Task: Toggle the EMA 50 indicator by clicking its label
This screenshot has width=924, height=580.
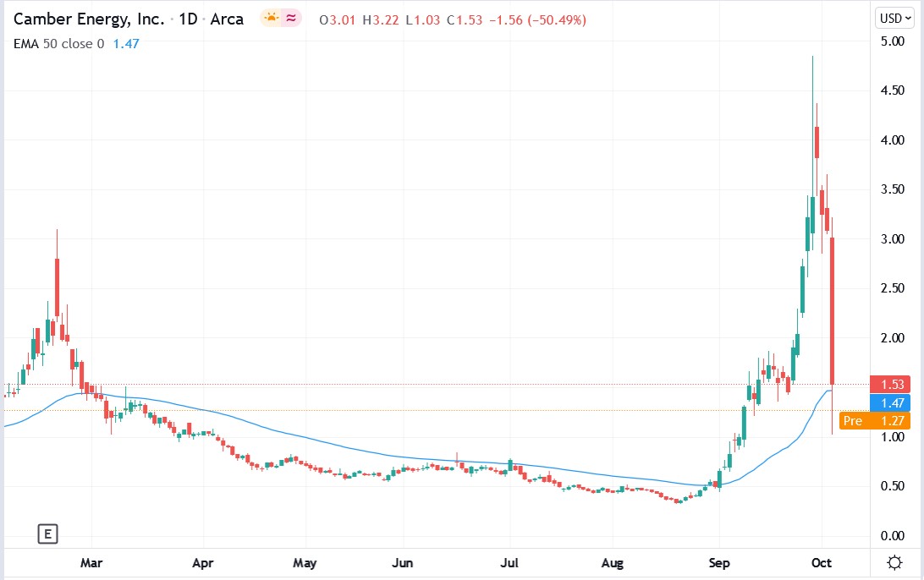Action: [x=38, y=43]
